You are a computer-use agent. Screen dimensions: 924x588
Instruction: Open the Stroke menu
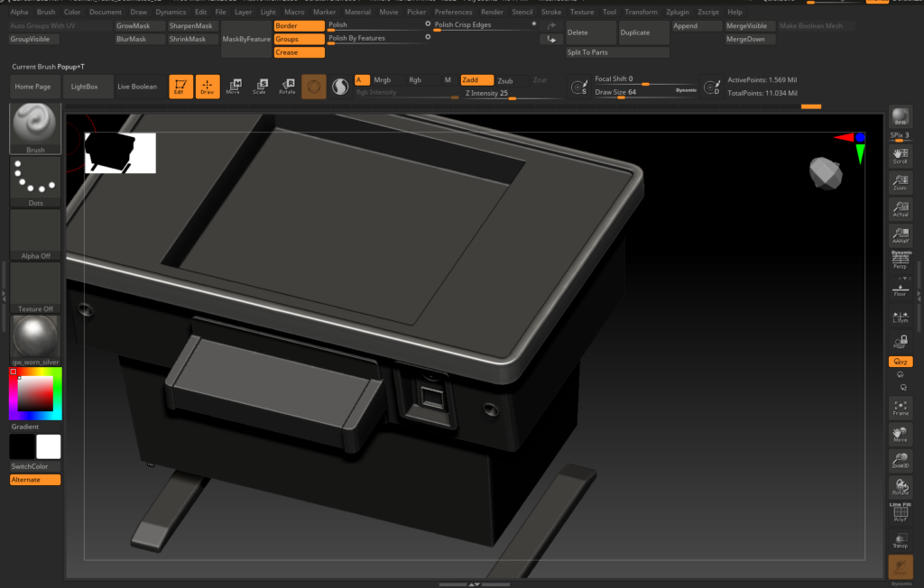(551, 12)
